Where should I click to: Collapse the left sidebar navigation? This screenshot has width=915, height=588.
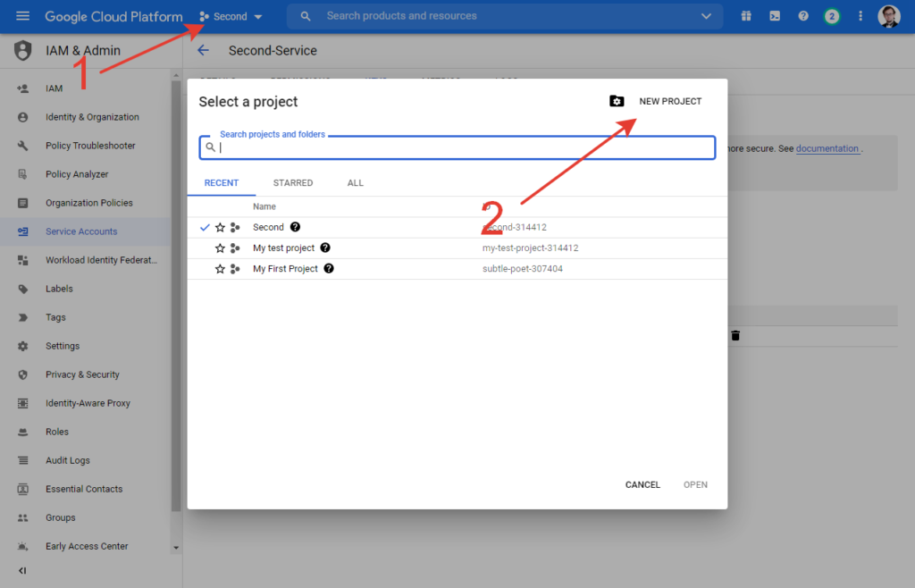(22, 570)
